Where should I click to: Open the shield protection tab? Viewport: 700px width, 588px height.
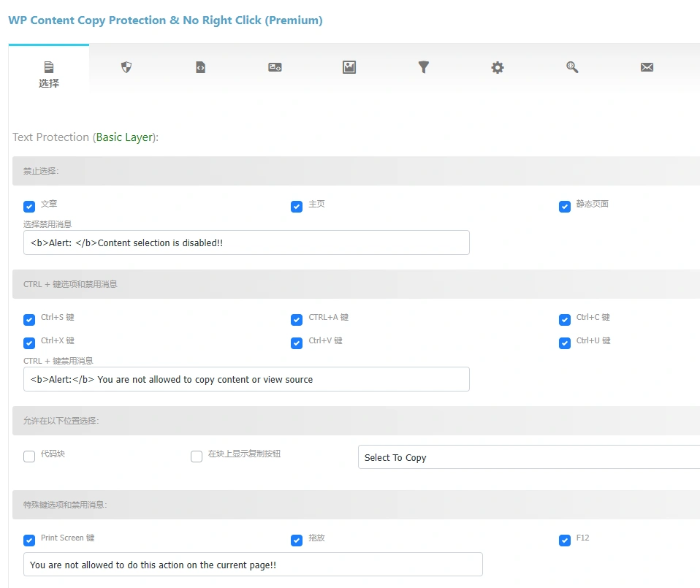pyautogui.click(x=126, y=66)
